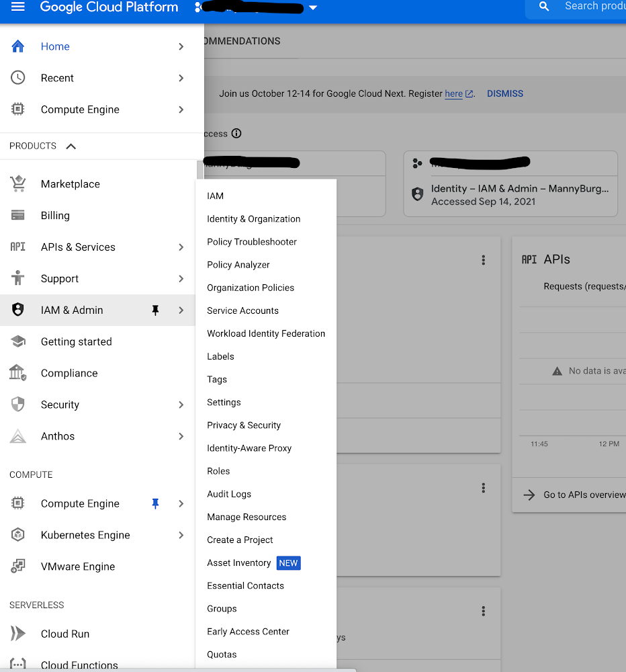Expand the Security submenu chevron
The image size is (626, 672).
coord(180,404)
